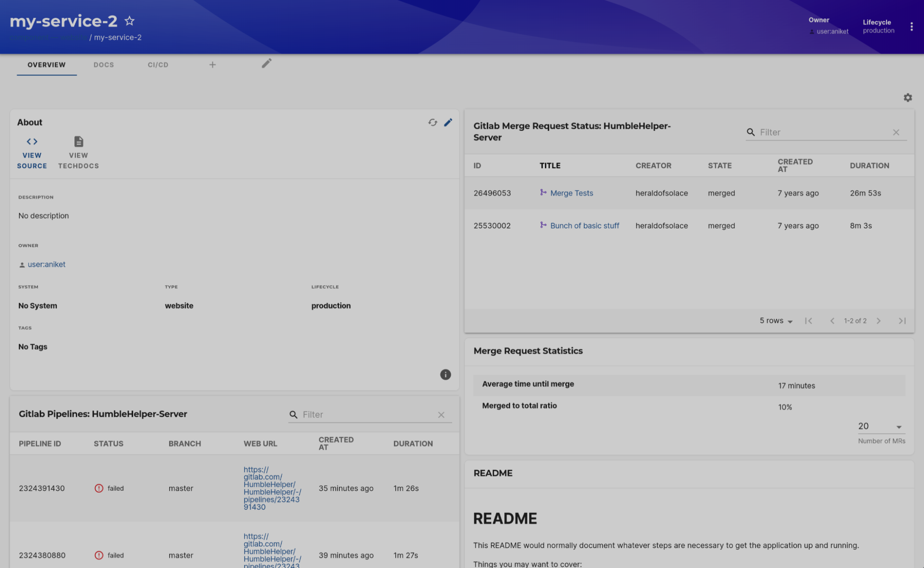Open the '5 rows' per-page dropdown
924x568 pixels.
coord(776,321)
